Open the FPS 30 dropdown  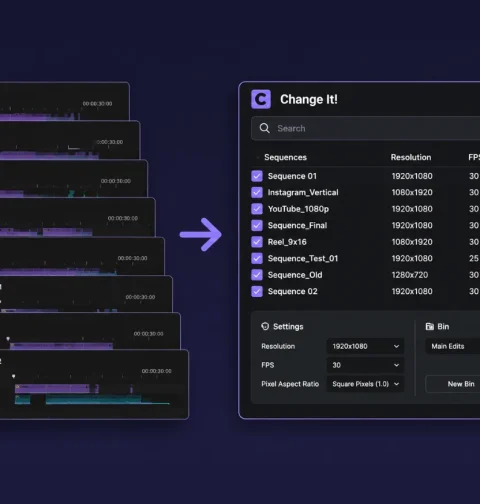point(365,365)
